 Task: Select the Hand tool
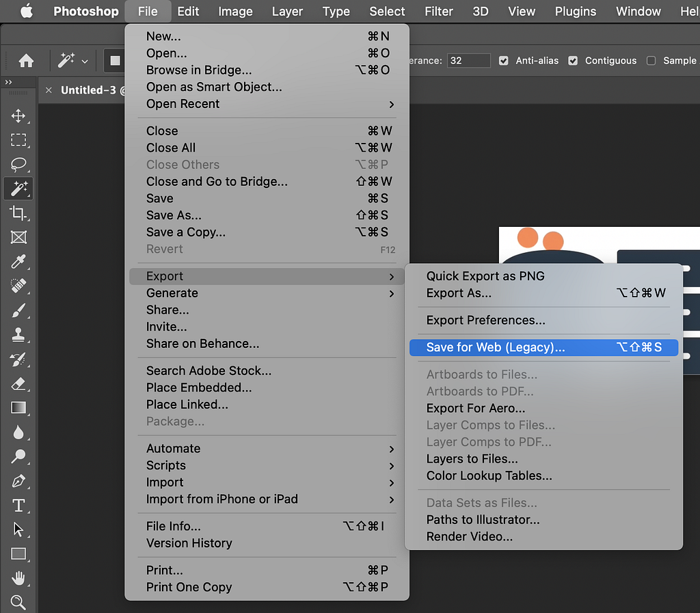coord(18,578)
